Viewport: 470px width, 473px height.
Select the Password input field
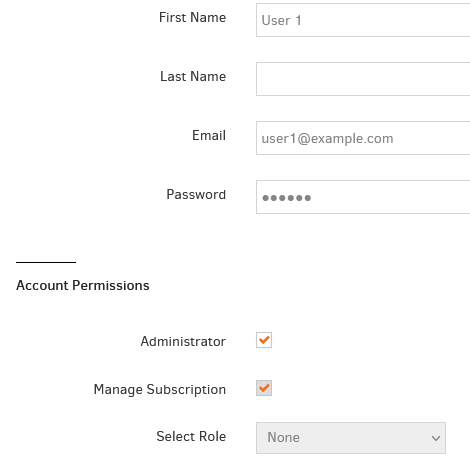pos(363,197)
